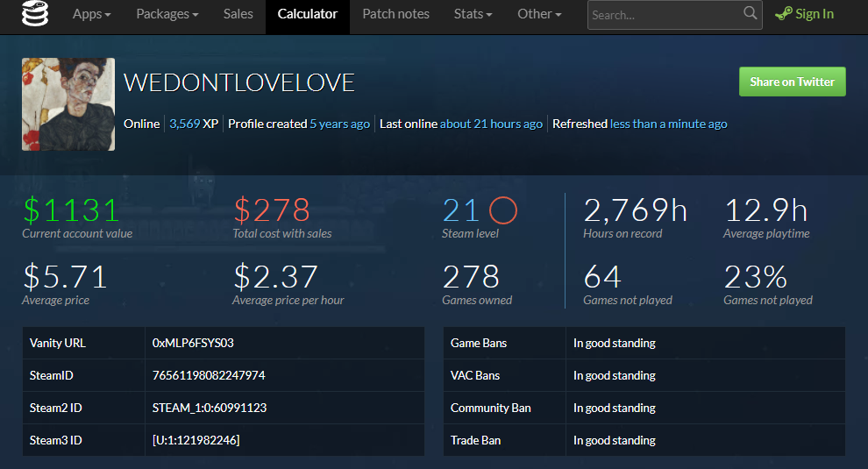Click the 23% games not played value

[755, 277]
